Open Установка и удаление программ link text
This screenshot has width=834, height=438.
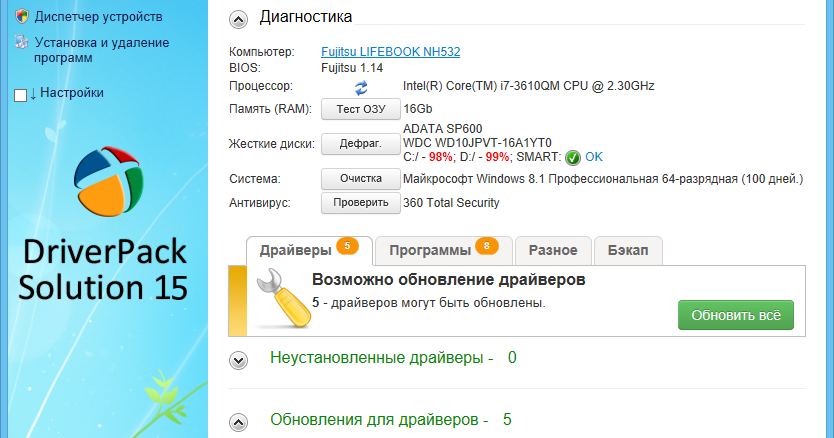pos(102,50)
